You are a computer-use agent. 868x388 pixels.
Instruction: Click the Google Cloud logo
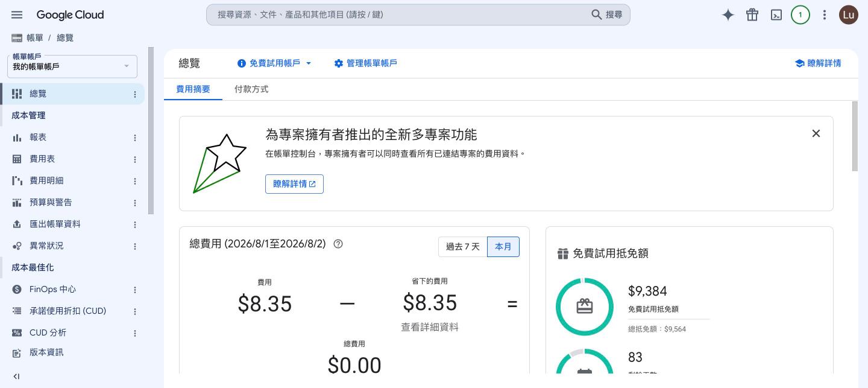tap(70, 14)
